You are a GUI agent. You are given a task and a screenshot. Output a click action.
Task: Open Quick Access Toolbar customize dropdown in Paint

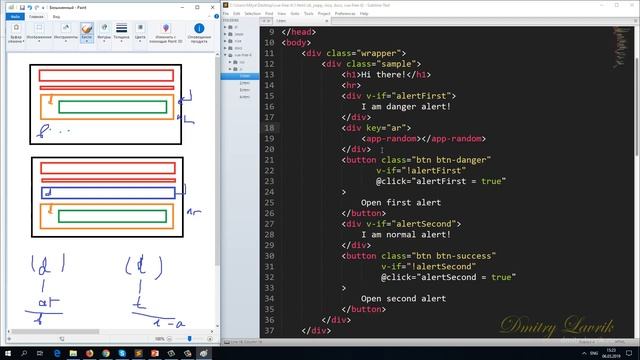click(43, 8)
